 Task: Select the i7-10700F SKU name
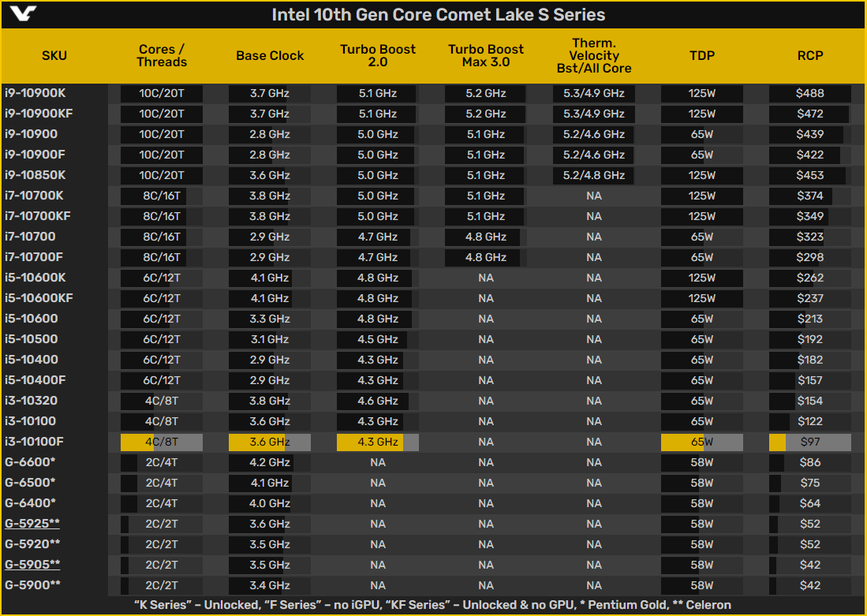(34, 256)
